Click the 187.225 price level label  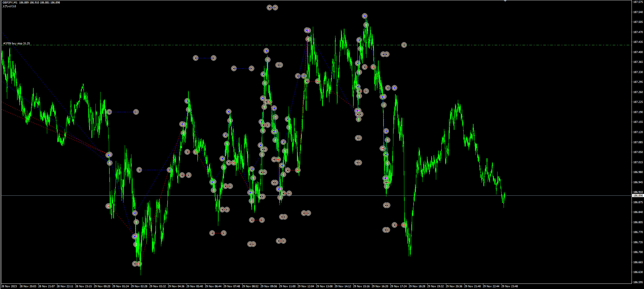tap(638, 102)
